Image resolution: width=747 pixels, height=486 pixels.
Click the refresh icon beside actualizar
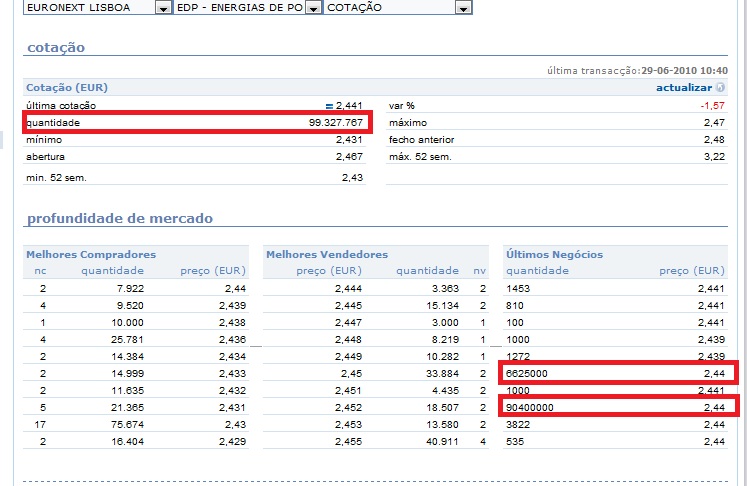click(721, 87)
